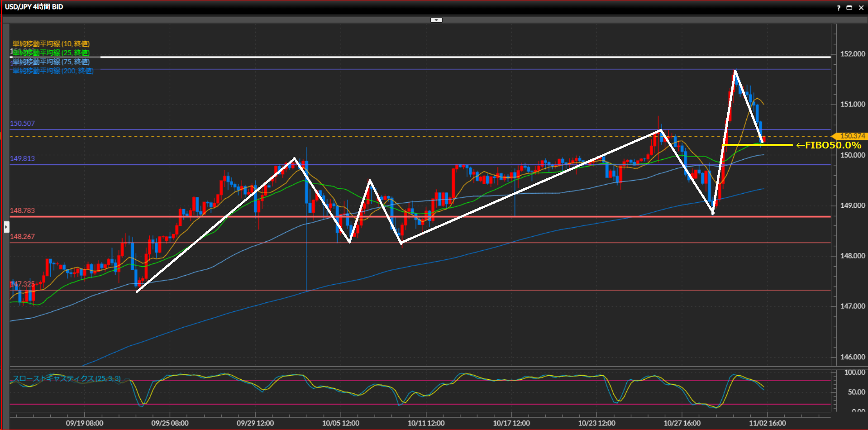The image size is (868, 430).
Task: Select the スローストキャスティクス (25, 3, 3) label
Action: pyautogui.click(x=67, y=378)
